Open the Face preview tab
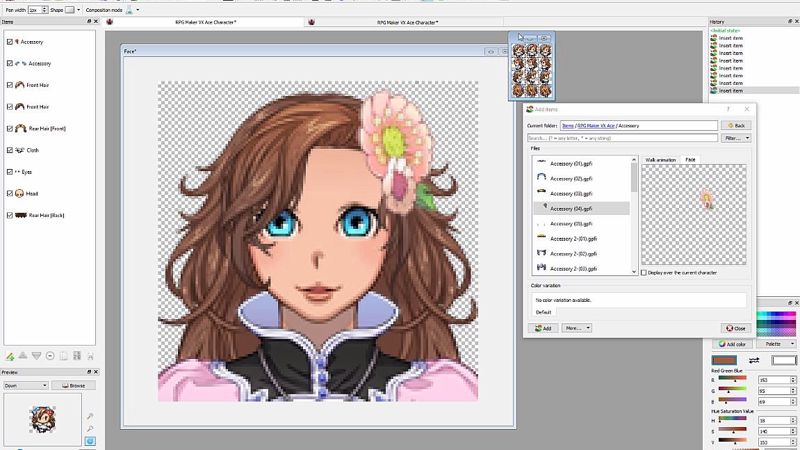The width and height of the screenshot is (800, 450). (x=690, y=160)
